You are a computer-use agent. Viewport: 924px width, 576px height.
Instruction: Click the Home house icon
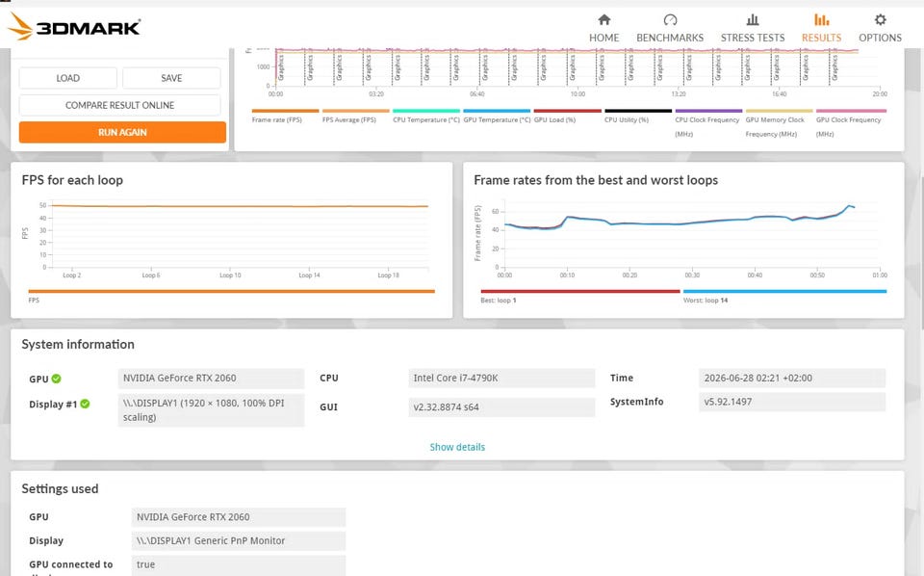point(604,20)
